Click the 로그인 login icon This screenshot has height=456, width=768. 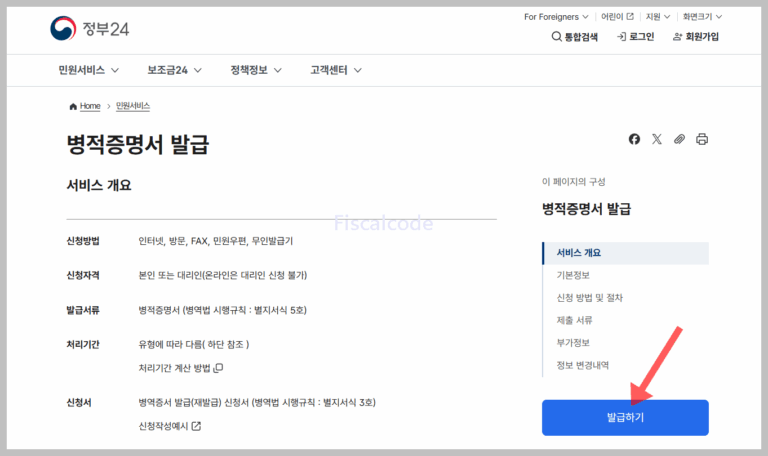pos(622,37)
